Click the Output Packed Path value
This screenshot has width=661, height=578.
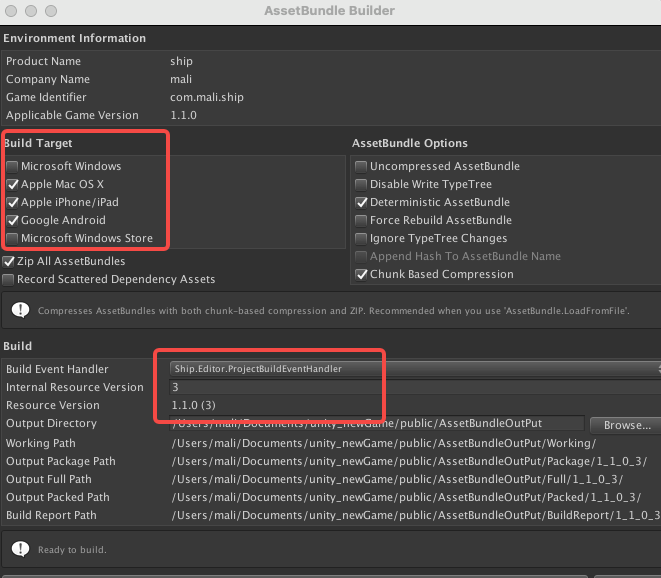pos(406,497)
